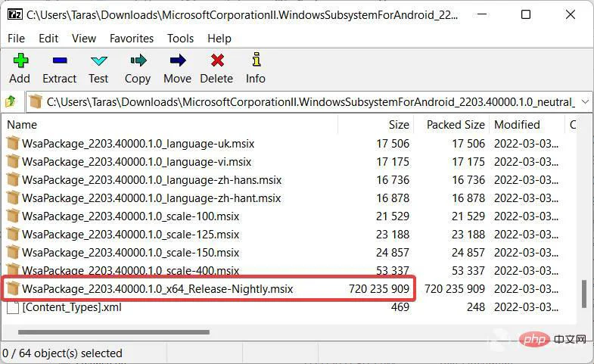Click the up-one-level folder arrow icon
The height and width of the screenshot is (364, 594).
pyautogui.click(x=11, y=101)
